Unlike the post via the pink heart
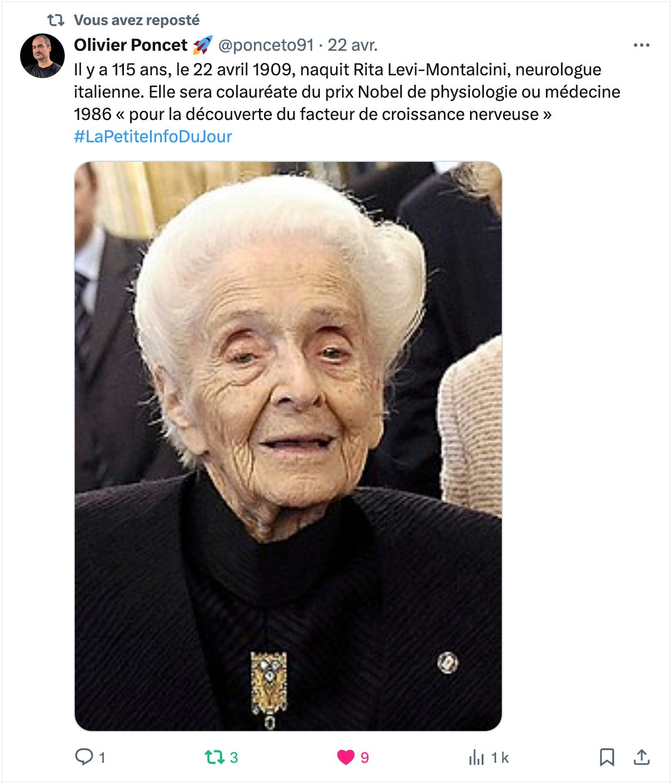The width and height of the screenshot is (672, 784). pos(346,757)
